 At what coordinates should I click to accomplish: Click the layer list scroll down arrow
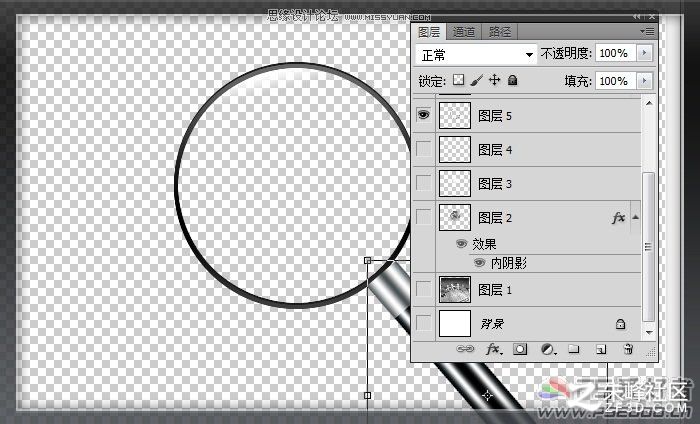click(649, 332)
